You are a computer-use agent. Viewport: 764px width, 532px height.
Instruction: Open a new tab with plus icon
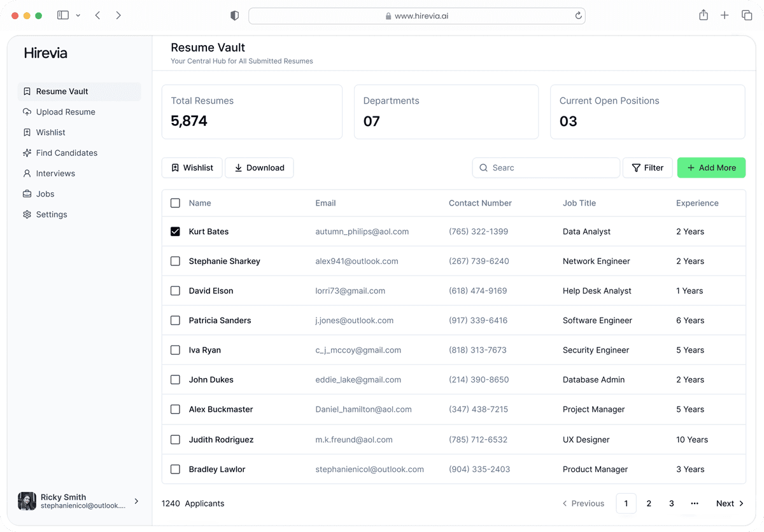point(725,15)
